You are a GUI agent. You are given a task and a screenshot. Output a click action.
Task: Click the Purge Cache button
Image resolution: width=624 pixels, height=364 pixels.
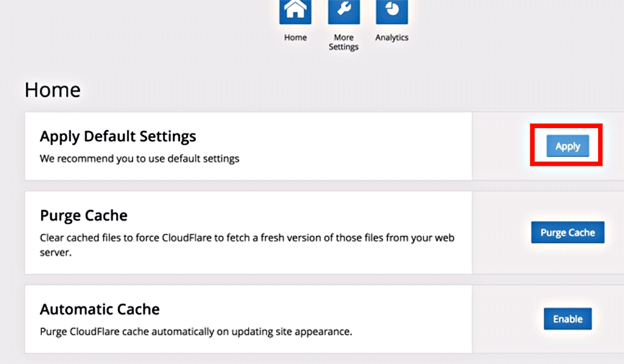[x=567, y=233]
